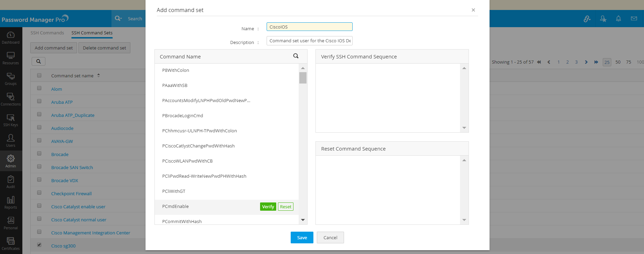Select the SSH Command Sets tab

coord(92,33)
